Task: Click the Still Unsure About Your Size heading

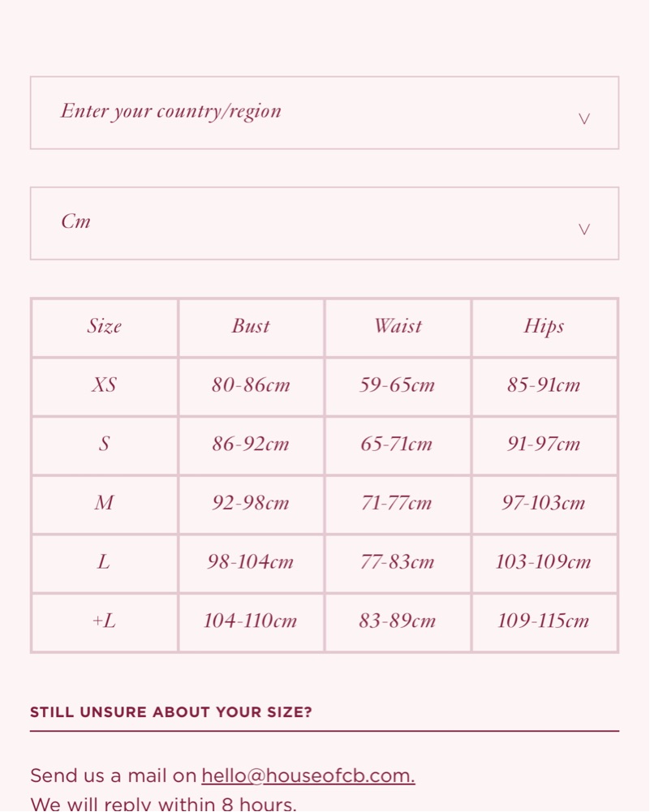Action: tap(171, 712)
